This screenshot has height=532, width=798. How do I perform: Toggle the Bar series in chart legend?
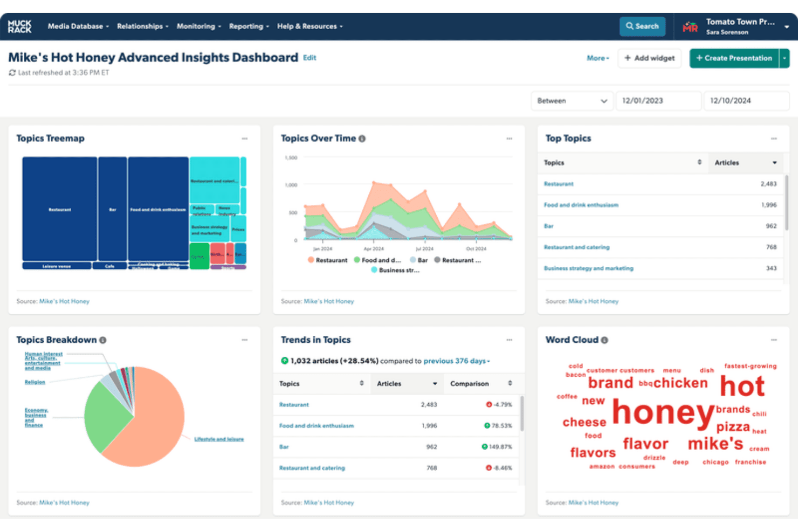tap(419, 260)
